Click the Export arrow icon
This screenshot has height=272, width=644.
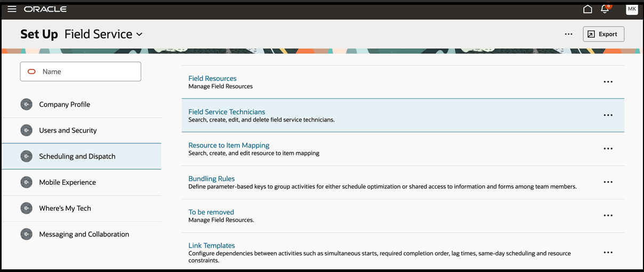pos(591,34)
